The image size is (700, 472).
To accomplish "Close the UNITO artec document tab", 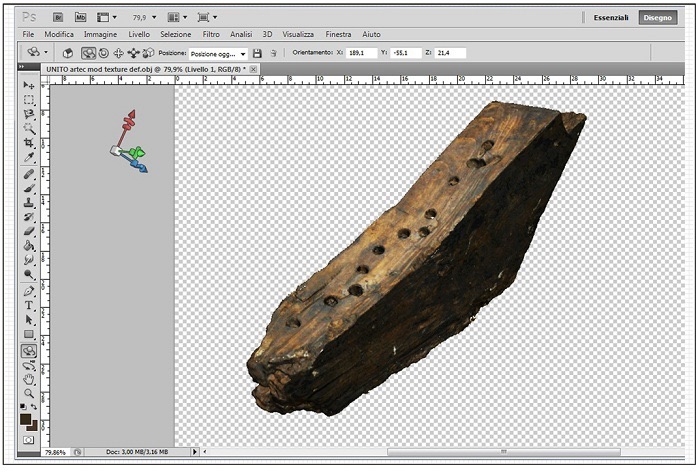I will (x=253, y=69).
